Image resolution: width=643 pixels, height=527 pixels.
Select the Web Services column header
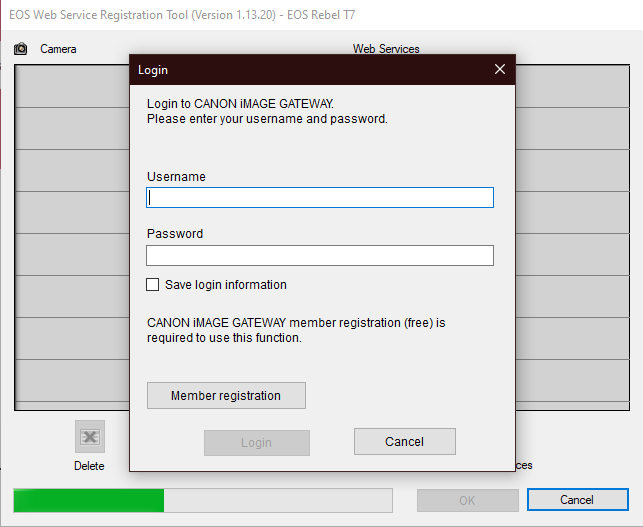point(386,49)
